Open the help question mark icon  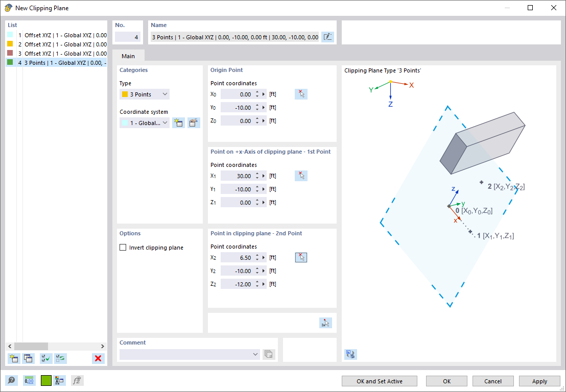click(x=11, y=380)
